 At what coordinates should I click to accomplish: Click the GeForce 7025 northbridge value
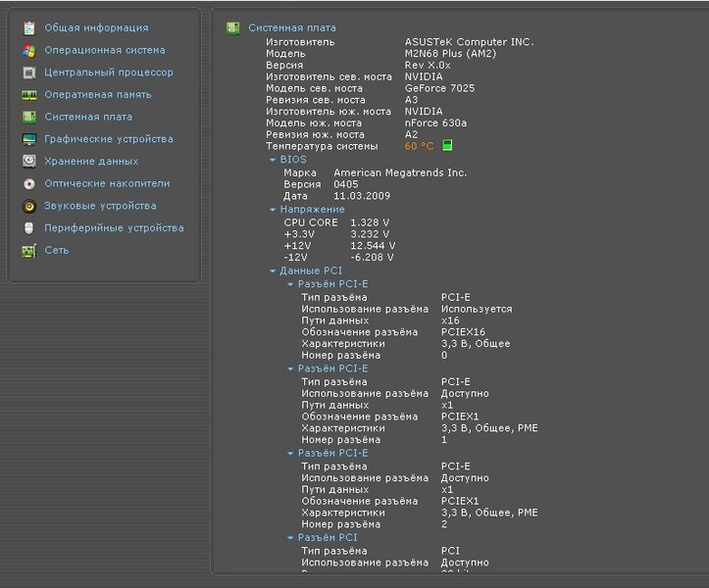(439, 88)
